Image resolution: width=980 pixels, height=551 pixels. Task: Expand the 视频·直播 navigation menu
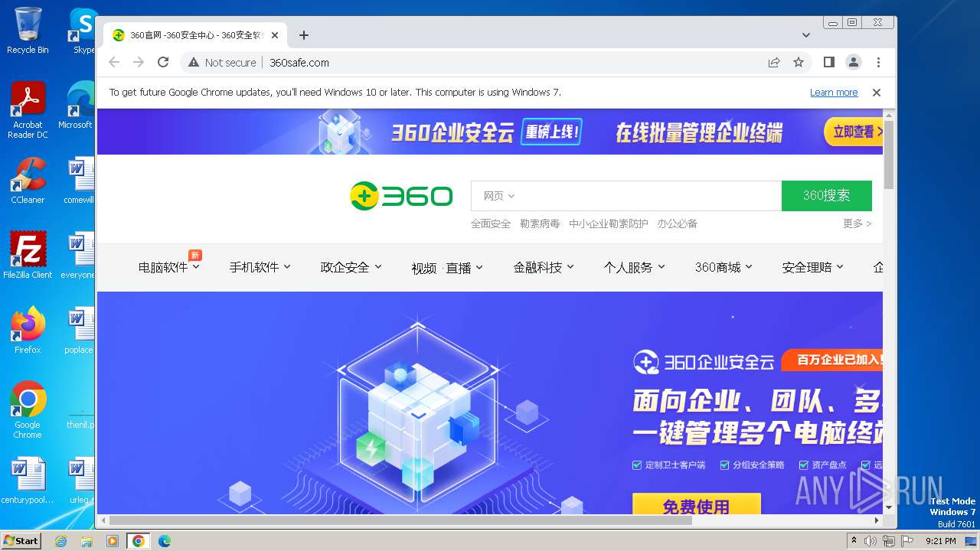447,268
